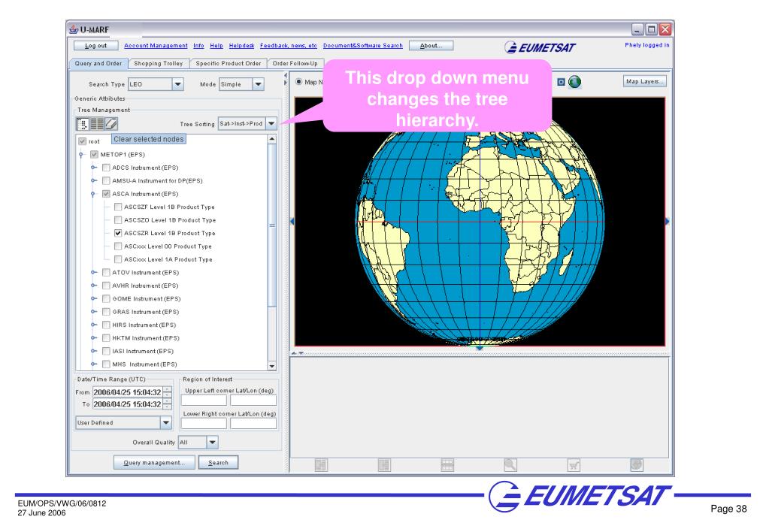Collapse the METOP1 (EPS) tree node
Screen dimensions: 769x532
click(81, 155)
